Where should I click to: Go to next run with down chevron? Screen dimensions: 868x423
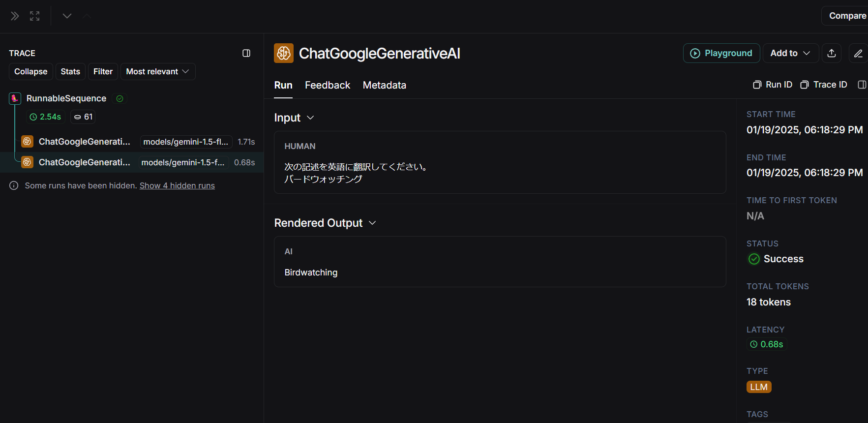coord(67,16)
